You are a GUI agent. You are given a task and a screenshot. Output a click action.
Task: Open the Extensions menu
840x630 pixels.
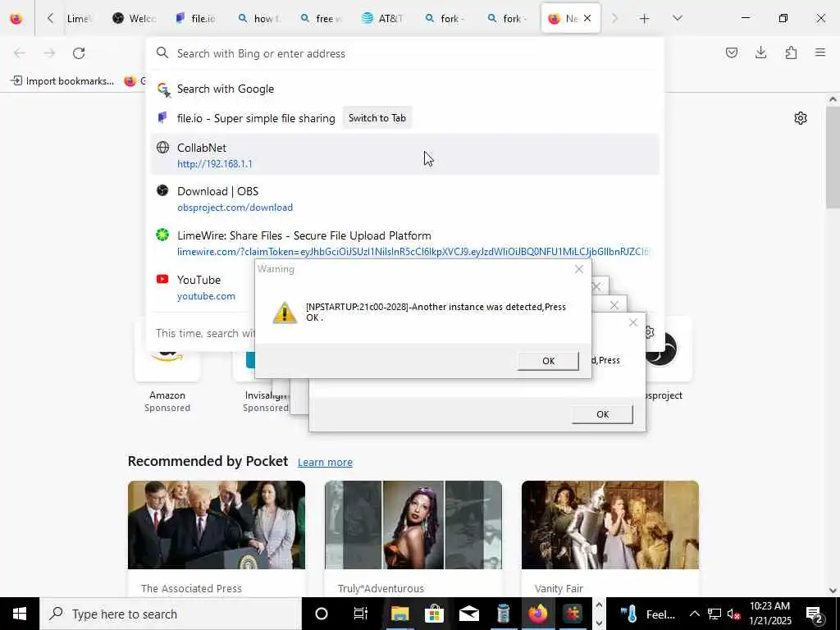click(791, 52)
